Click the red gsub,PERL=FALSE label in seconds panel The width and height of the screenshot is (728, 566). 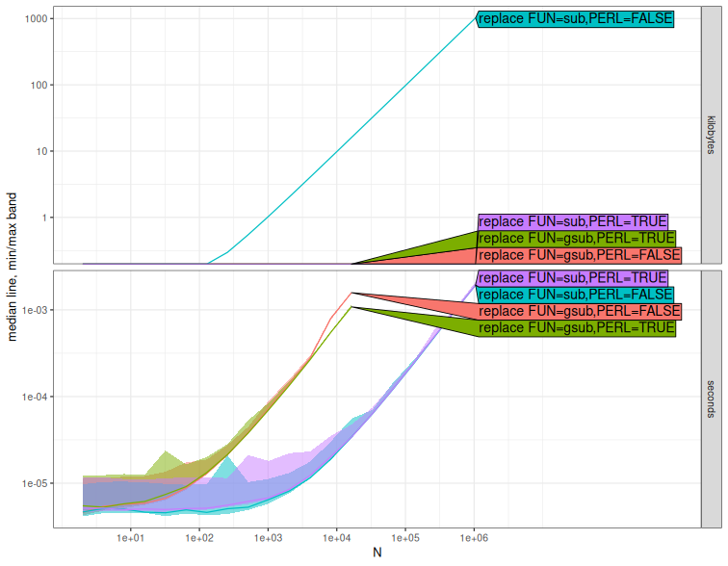point(579,311)
